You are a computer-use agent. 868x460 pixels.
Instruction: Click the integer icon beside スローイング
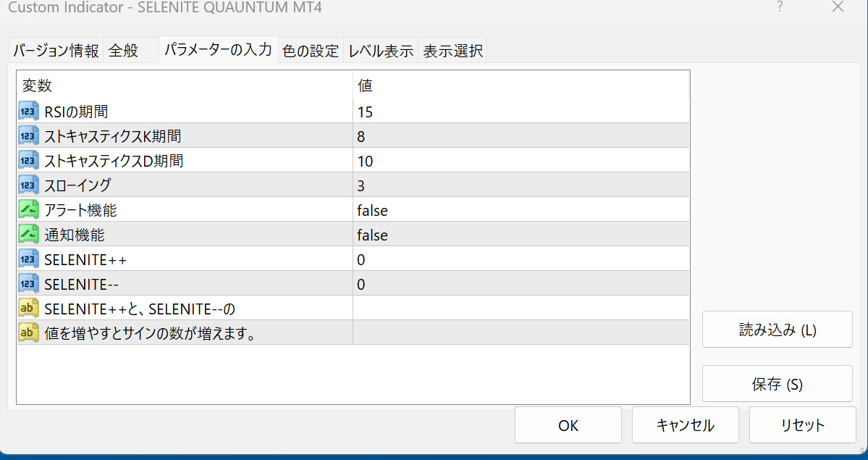pos(29,185)
